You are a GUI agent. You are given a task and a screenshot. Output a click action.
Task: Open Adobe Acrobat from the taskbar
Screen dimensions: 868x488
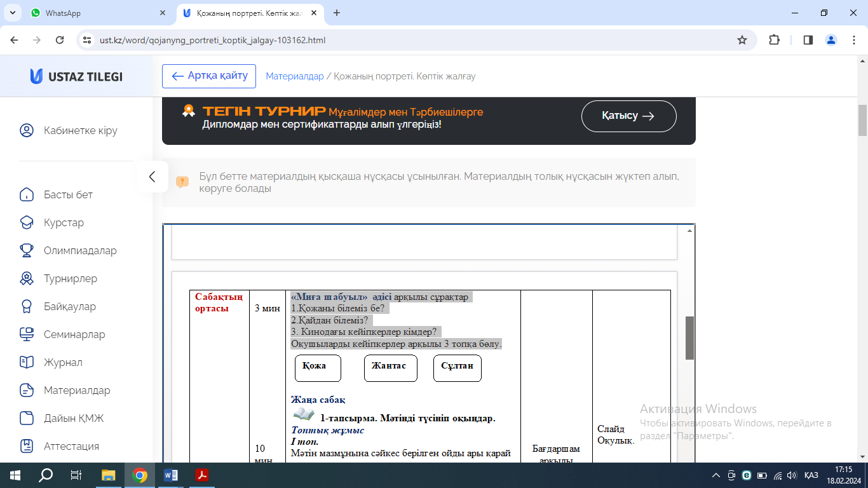201,475
